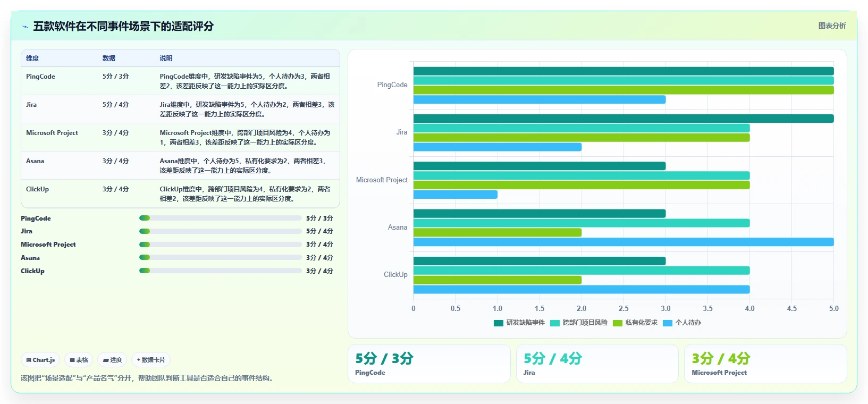868x404 pixels.
Task: Click Jira's 研发缺陷事件 dark teal bar
Action: click(x=623, y=119)
